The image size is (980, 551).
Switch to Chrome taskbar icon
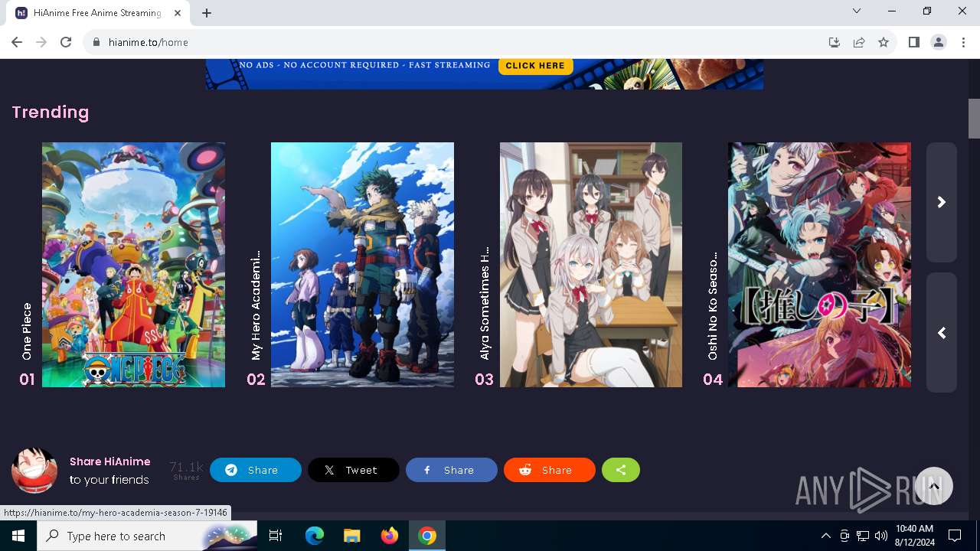[x=427, y=536]
